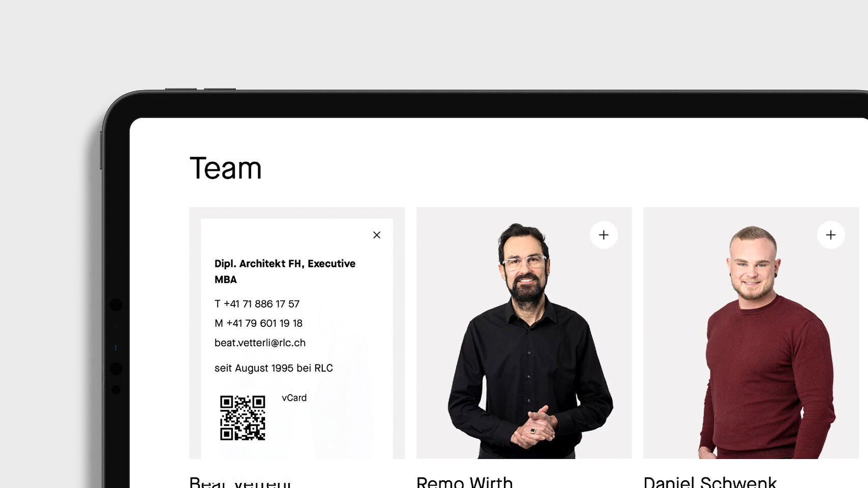
Task: Select text 'seit August 1995 bei RLC'
Action: [x=274, y=368]
